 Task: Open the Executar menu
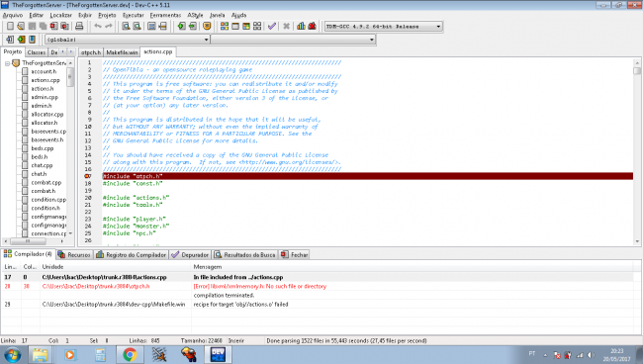[x=134, y=15]
